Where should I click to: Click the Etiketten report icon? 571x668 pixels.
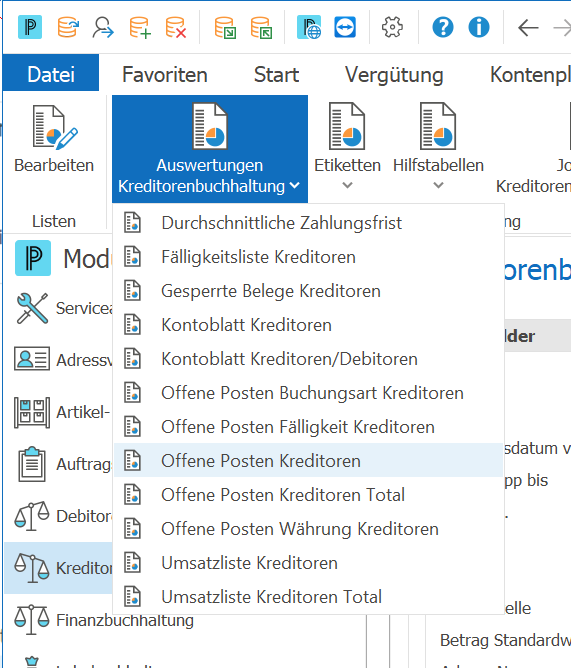tap(347, 126)
